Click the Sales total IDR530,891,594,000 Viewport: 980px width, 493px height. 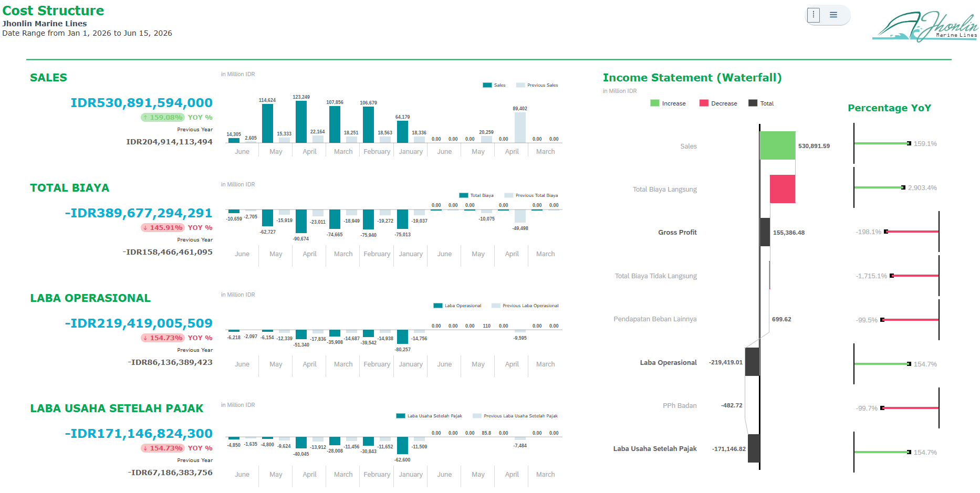[x=142, y=103]
